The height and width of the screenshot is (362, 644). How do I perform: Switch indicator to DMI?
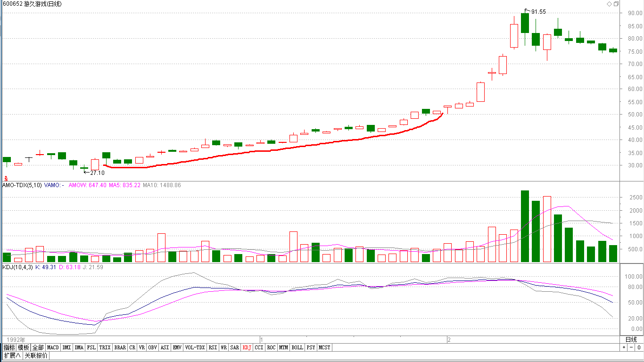pyautogui.click(x=67, y=347)
